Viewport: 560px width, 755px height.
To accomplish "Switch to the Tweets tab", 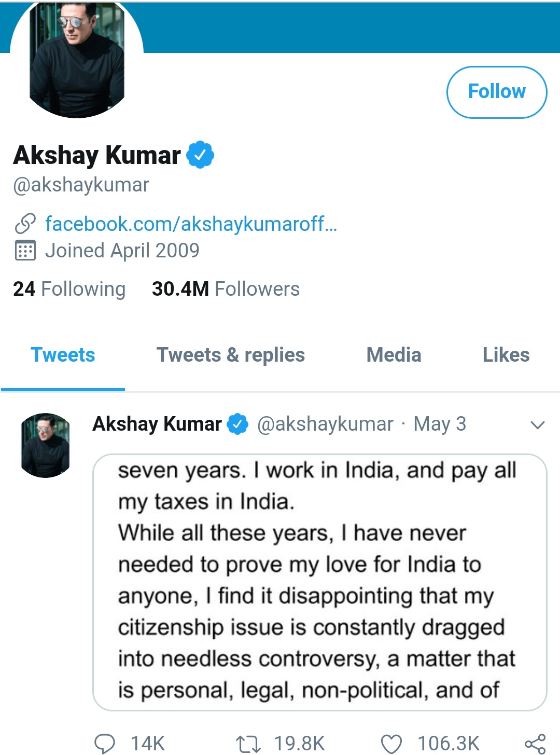I will (63, 355).
